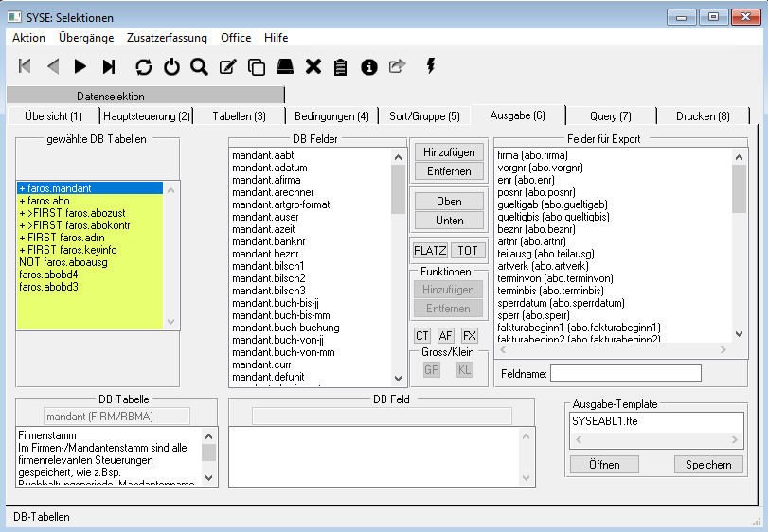Click the power icon in toolbar
Screen dimensions: 768x532
click(x=171, y=66)
